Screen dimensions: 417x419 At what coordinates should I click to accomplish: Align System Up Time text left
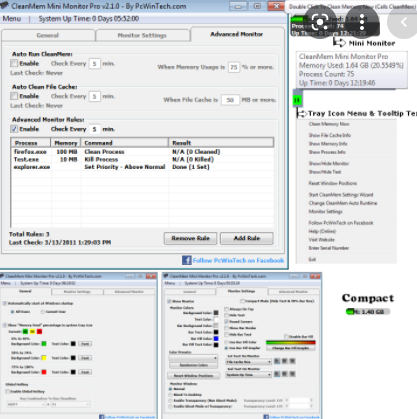coord(277,374)
